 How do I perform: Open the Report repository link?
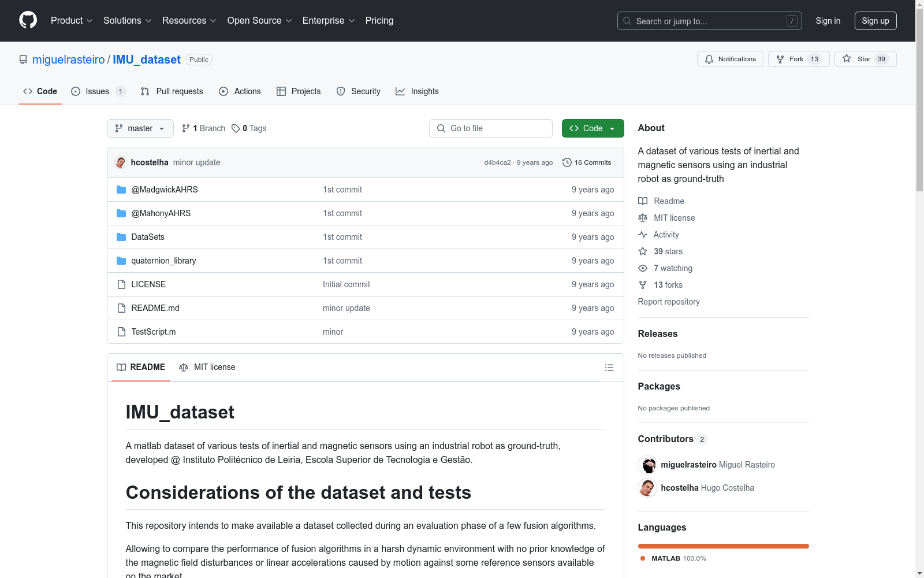point(669,302)
